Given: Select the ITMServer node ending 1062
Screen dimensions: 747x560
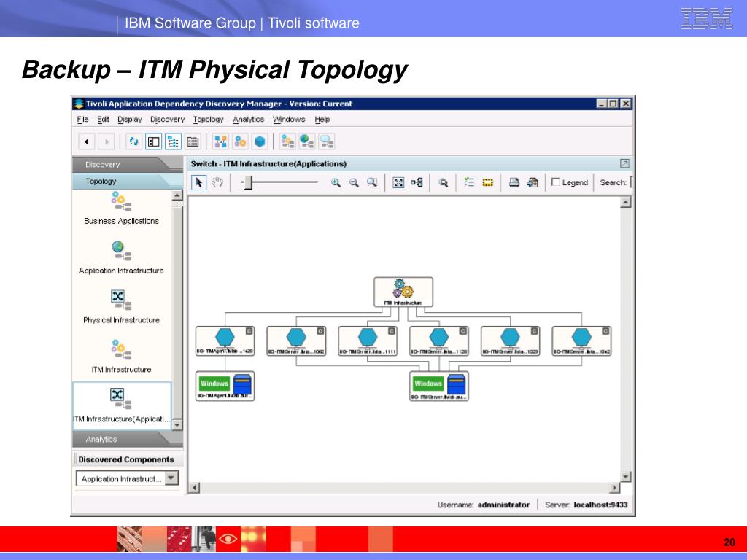Looking at the screenshot, I should click(x=296, y=341).
